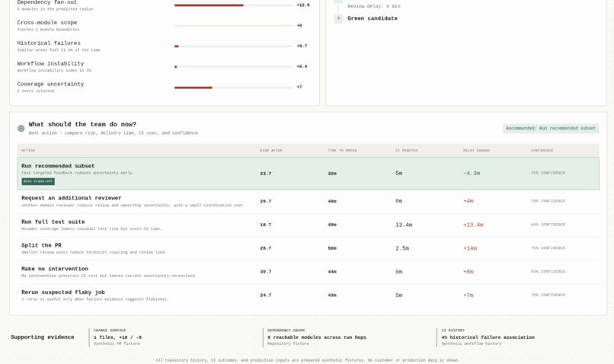Click the +8m delay change value

(468, 272)
